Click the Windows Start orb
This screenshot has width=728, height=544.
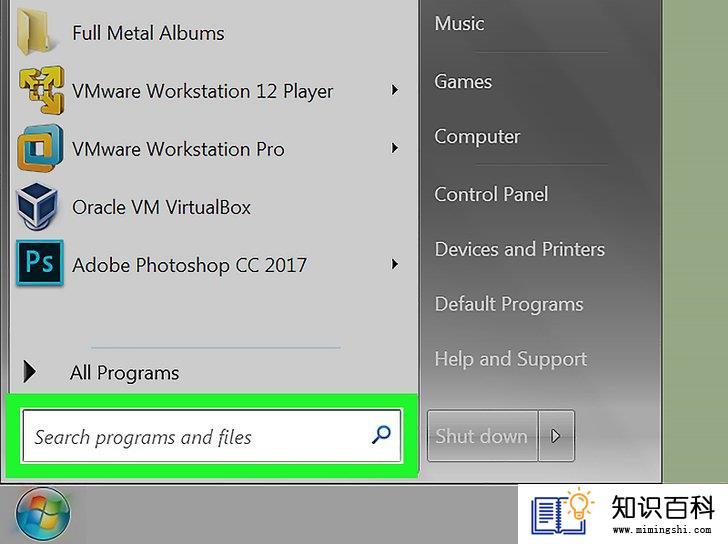coord(43,514)
